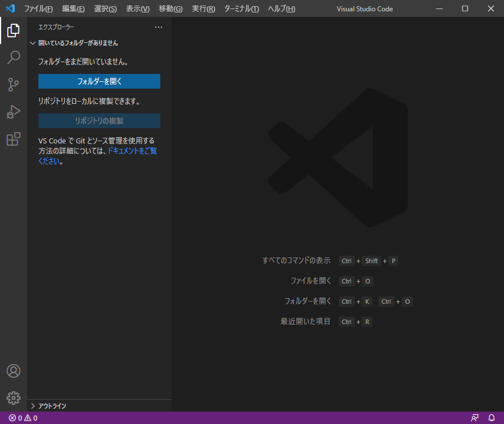Open the feedback icon in status bar
The height and width of the screenshot is (424, 504).
[475, 418]
